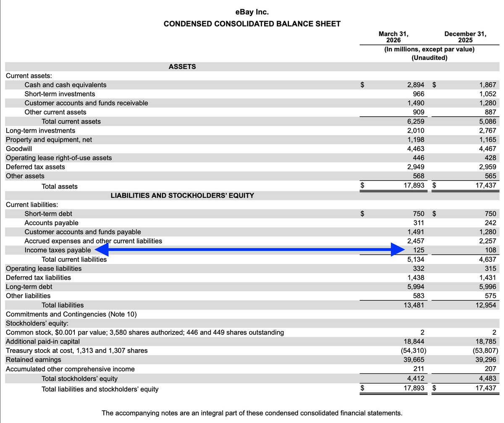Click 'Commitments and Contingencies (Note 10)' line
This screenshot has height=423, width=504.
(71, 314)
